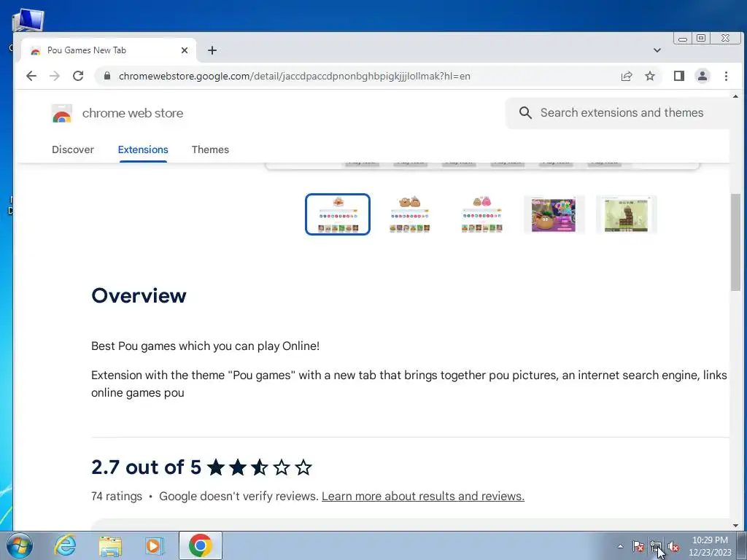Click the 2.7 out of 5 rating

tap(146, 467)
